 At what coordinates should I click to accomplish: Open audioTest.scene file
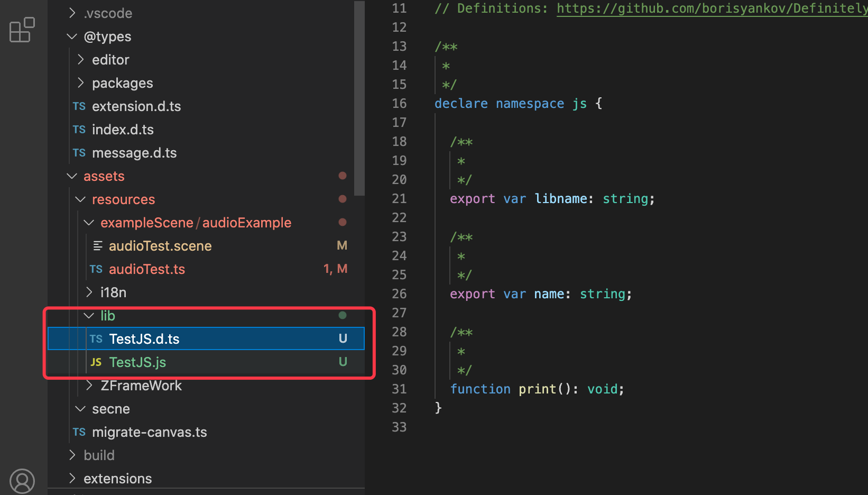[x=160, y=246]
